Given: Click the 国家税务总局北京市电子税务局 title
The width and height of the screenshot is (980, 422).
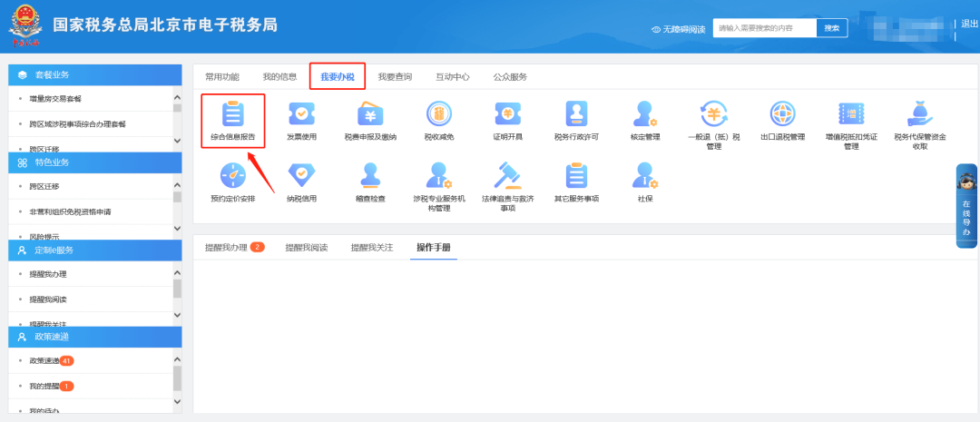Looking at the screenshot, I should pyautogui.click(x=165, y=25).
